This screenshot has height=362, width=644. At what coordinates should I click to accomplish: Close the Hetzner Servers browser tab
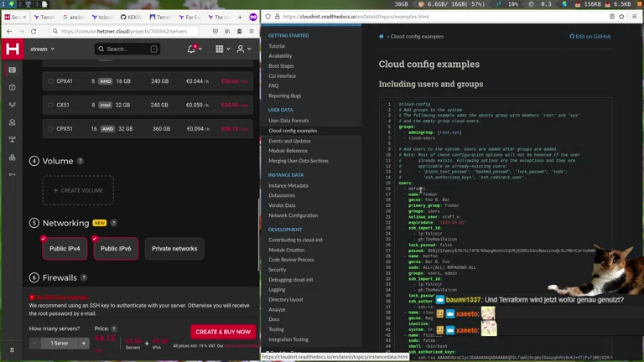coord(24,18)
